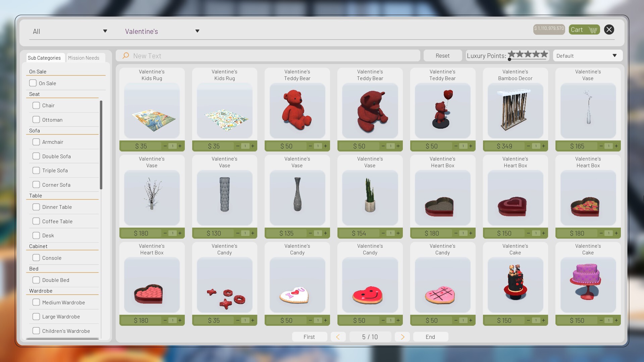The image size is (644, 362).
Task: Click the previous page arrow
Action: 338,337
